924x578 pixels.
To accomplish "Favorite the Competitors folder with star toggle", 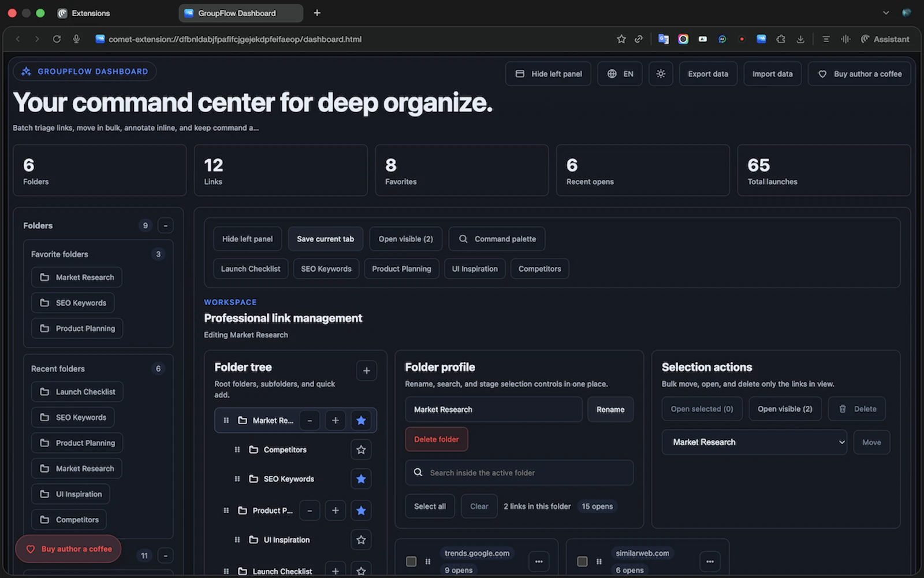I will click(x=361, y=450).
